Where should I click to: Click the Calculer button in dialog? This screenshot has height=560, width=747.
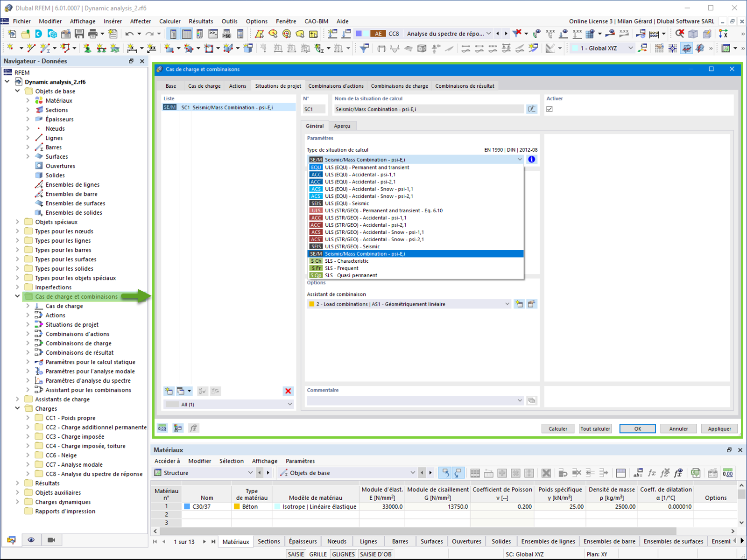pos(558,429)
